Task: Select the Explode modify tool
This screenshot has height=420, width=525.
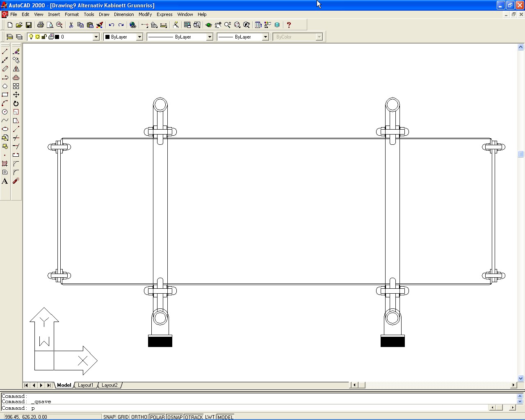Action: pos(16,181)
